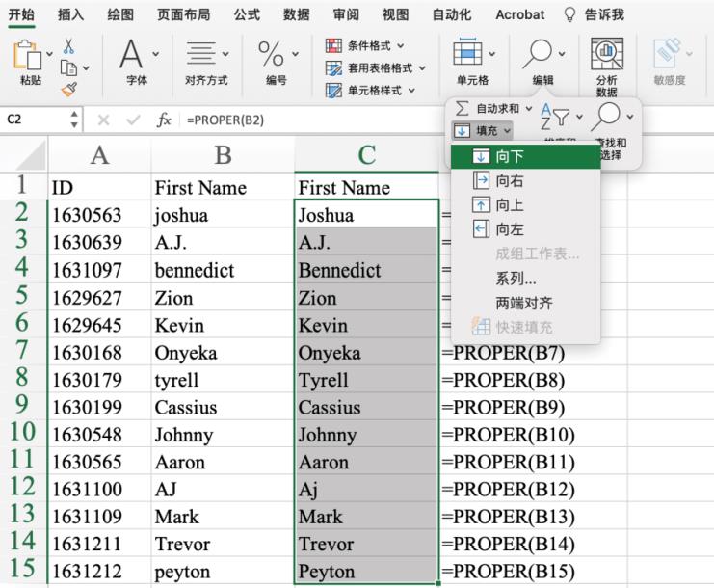Select cell B4 containing bennedict

tap(222, 271)
